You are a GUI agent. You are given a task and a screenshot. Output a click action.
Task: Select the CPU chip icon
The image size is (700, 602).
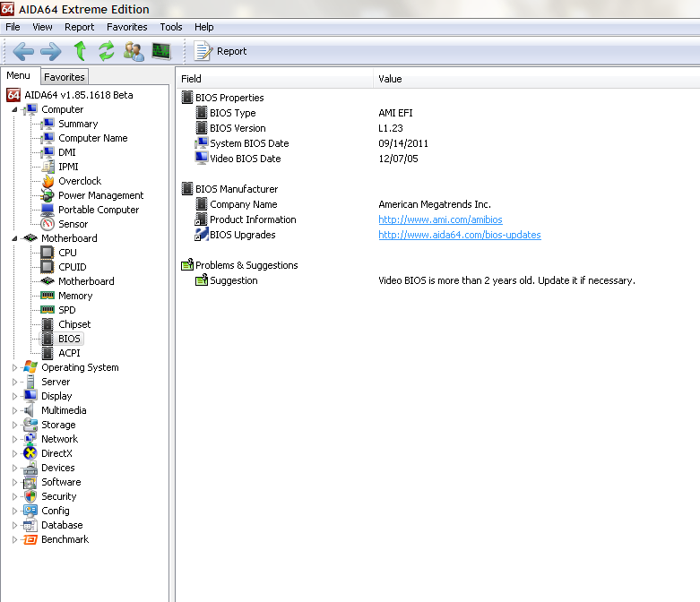(48, 253)
